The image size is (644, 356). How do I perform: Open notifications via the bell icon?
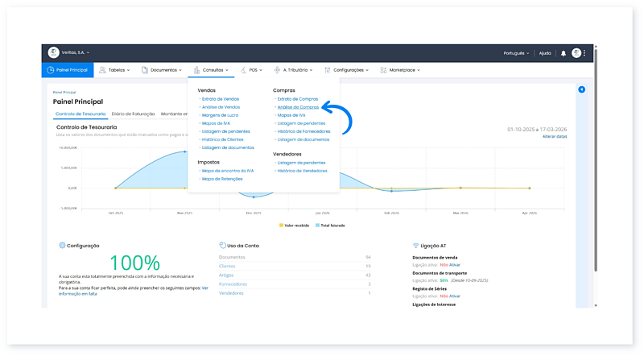pyautogui.click(x=563, y=53)
